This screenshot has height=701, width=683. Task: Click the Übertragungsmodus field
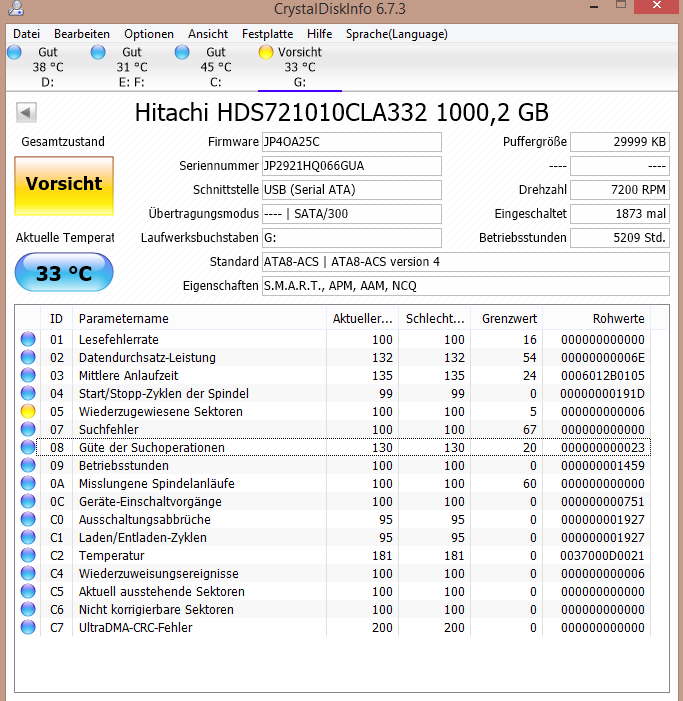click(x=352, y=214)
